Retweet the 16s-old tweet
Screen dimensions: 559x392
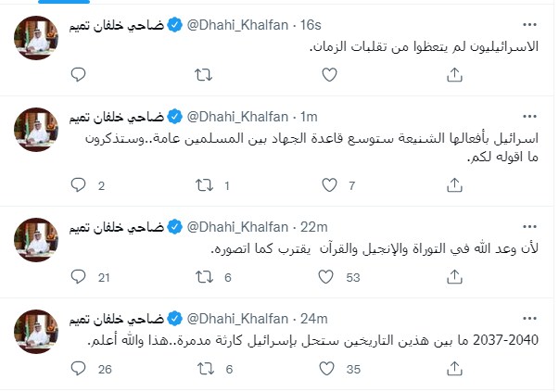pos(198,75)
